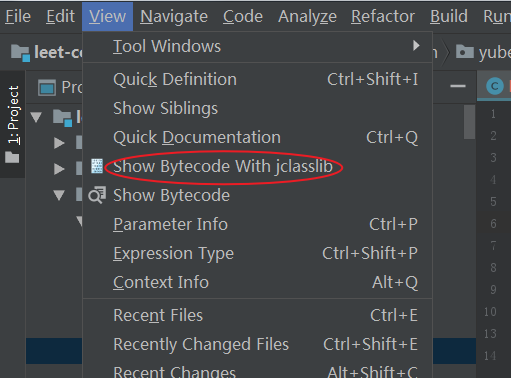Click the yube folder breadcrumb icon
Viewport: 511px width, 378px height.
tap(465, 52)
